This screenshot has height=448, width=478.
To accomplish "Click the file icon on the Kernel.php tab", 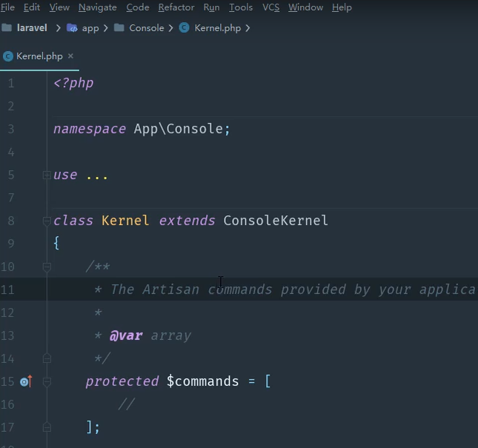I will tap(8, 56).
